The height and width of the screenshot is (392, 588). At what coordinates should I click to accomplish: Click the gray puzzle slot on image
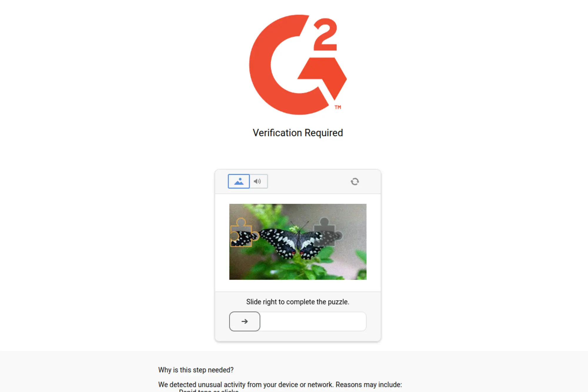327,233
